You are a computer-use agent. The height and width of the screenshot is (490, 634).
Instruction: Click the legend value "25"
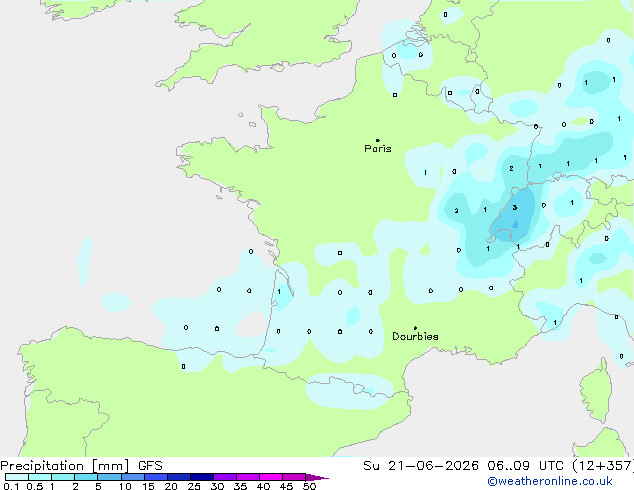click(194, 486)
